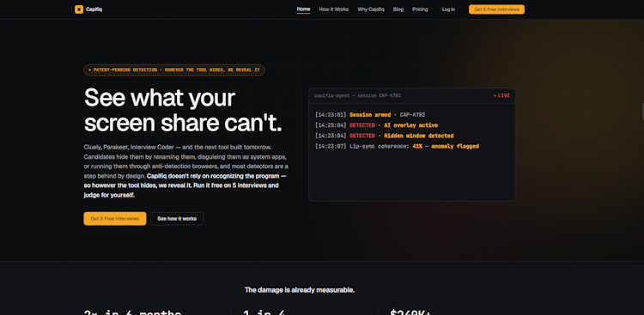This screenshot has width=644, height=315.
Task: Click the Session armed log line
Action: [x=370, y=115]
